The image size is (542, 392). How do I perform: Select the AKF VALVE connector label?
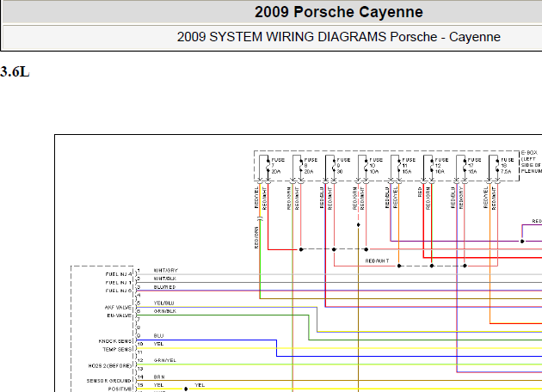[118, 308]
